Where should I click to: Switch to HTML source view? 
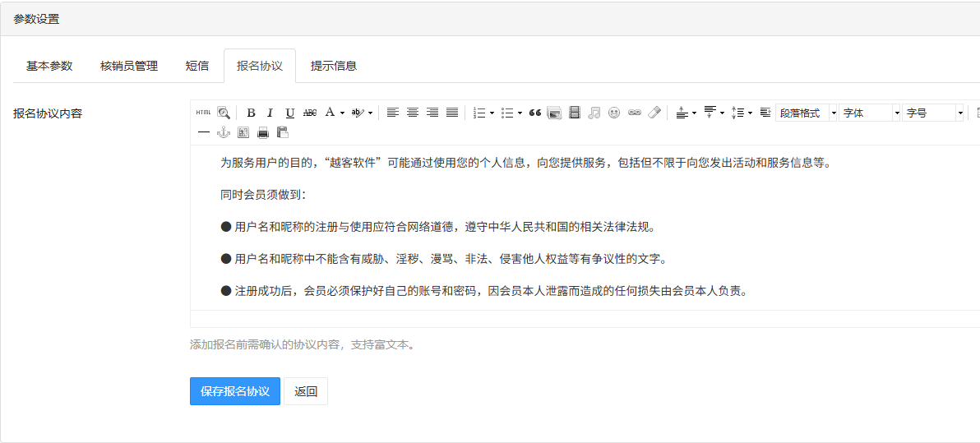click(x=203, y=113)
